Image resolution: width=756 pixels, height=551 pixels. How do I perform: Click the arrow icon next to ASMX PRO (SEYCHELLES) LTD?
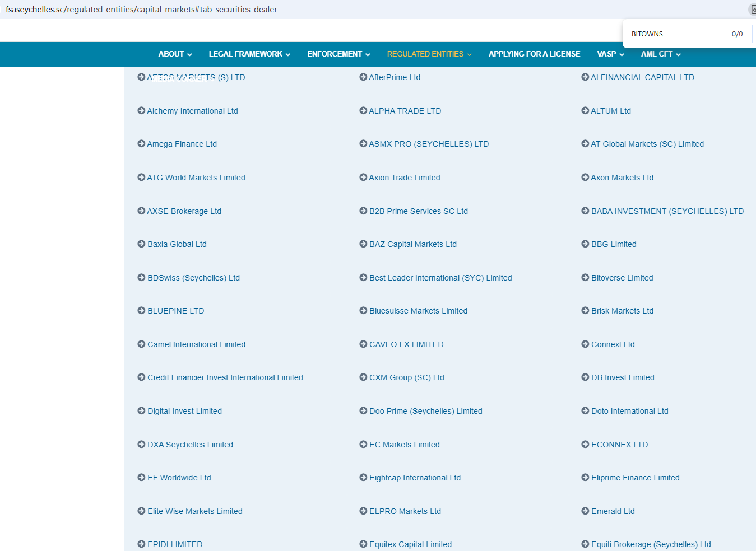tap(363, 144)
